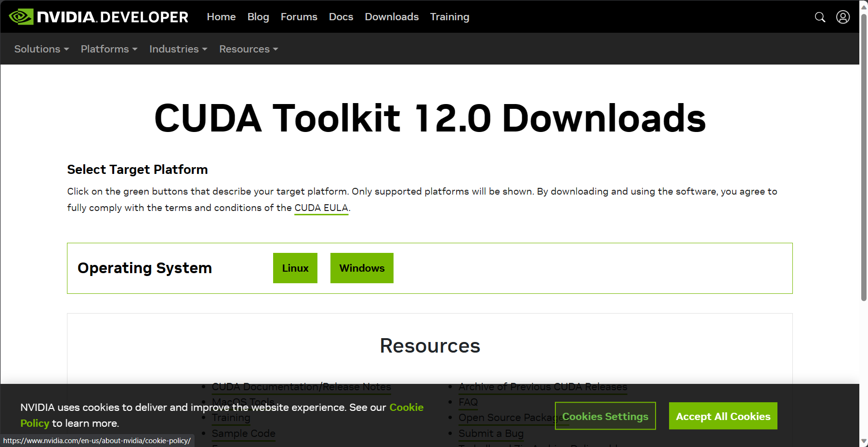Open the search magnifier icon

tap(820, 17)
